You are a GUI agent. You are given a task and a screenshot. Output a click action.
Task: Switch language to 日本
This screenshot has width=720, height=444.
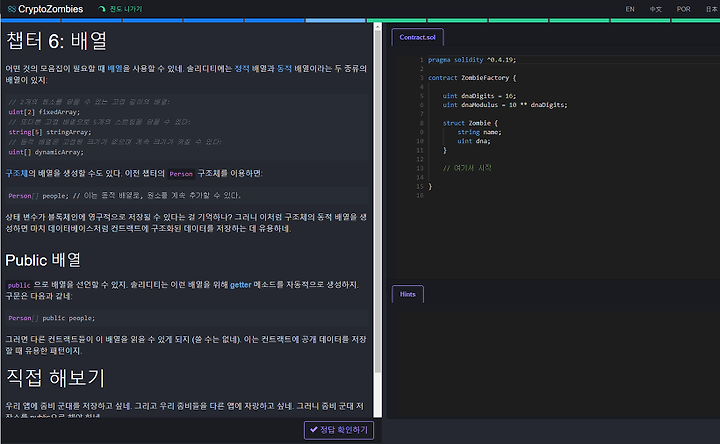click(712, 9)
